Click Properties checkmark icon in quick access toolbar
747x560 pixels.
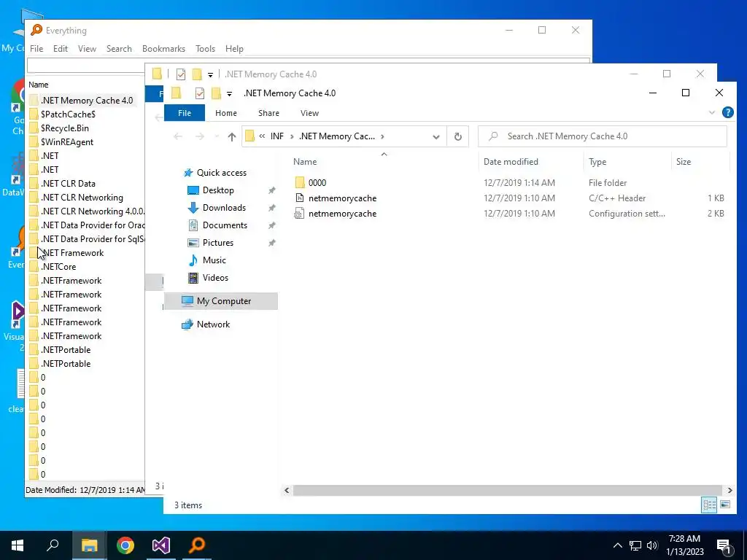200,93
